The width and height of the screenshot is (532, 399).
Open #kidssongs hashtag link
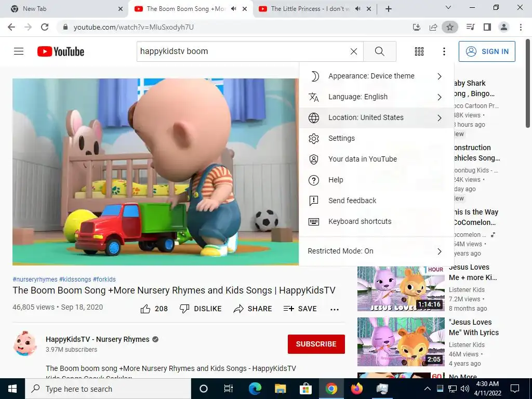click(75, 279)
